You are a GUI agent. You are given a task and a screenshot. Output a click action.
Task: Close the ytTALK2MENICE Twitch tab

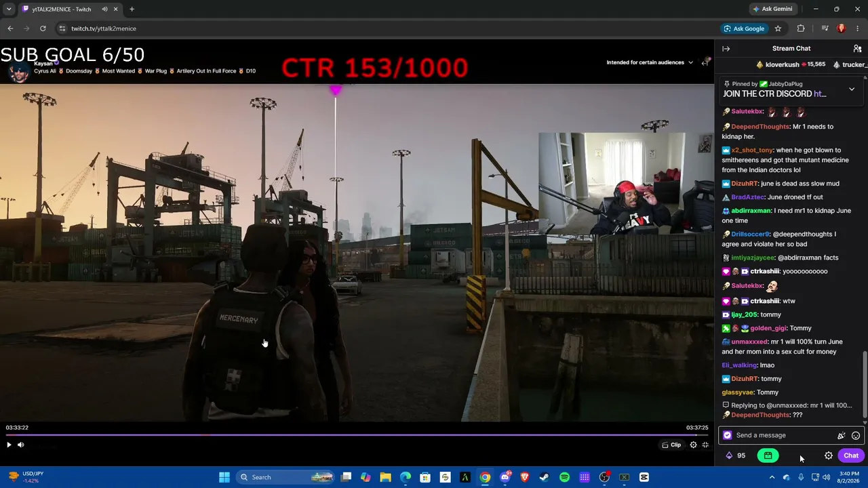[x=116, y=9]
